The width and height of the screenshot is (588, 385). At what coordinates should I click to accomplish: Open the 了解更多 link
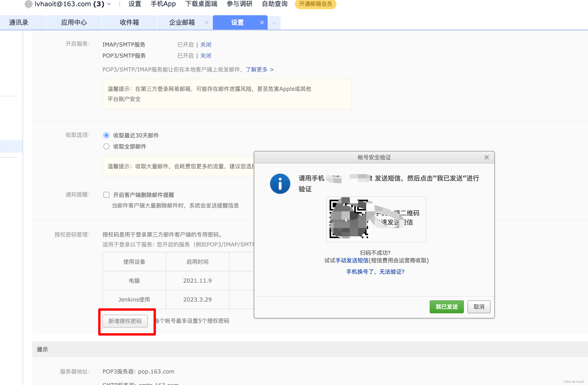(x=259, y=70)
